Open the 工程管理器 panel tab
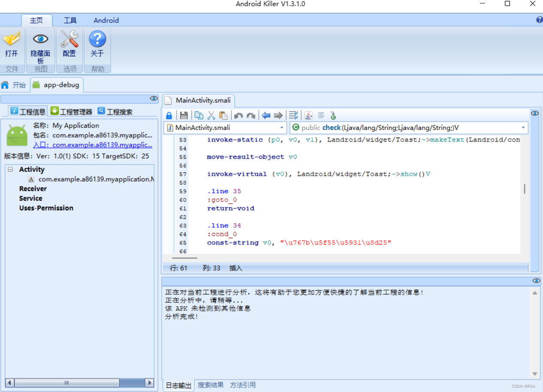This screenshot has height=392, width=543. (71, 112)
